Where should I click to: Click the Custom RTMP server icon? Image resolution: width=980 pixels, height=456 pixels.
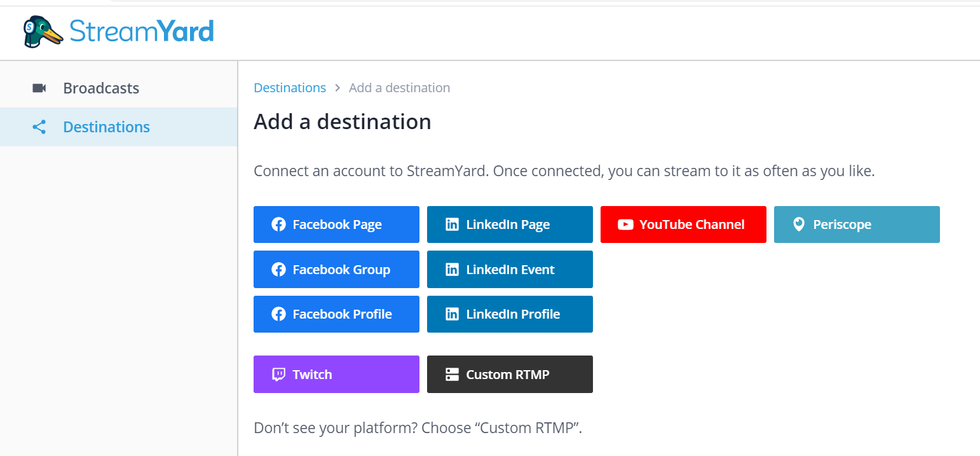(x=452, y=374)
